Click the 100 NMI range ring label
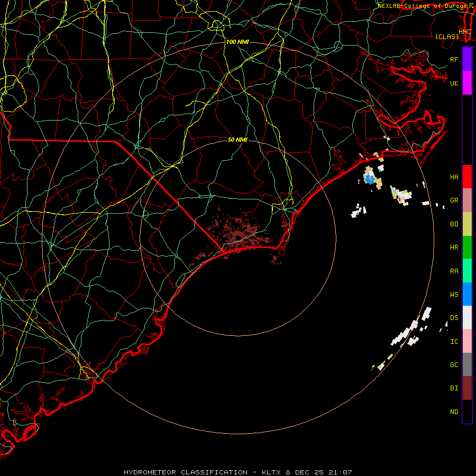Viewport: 476px width, 476px height. (237, 42)
